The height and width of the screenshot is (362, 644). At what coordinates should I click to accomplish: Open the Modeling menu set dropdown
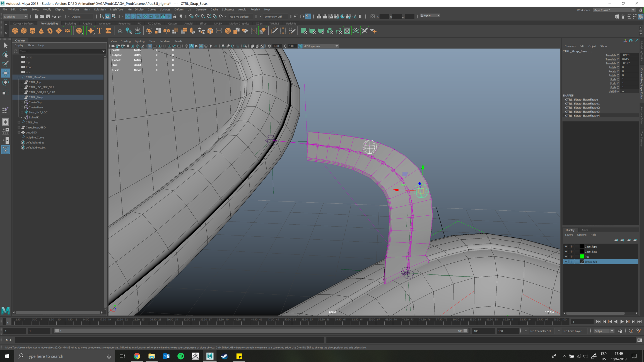pos(15,16)
